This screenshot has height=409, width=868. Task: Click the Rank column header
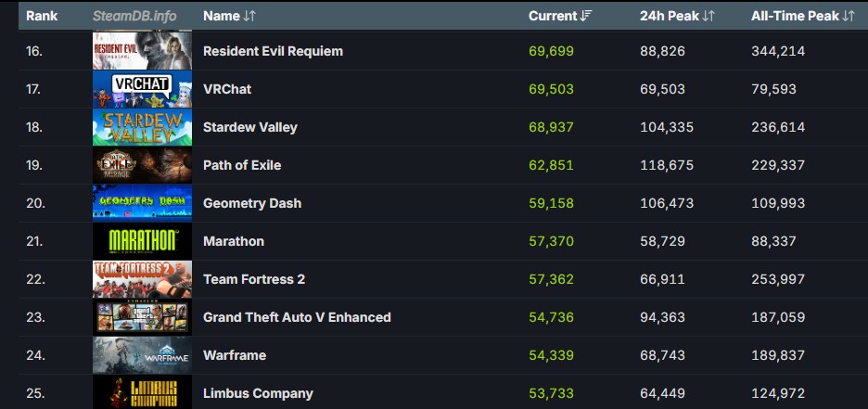tap(42, 16)
